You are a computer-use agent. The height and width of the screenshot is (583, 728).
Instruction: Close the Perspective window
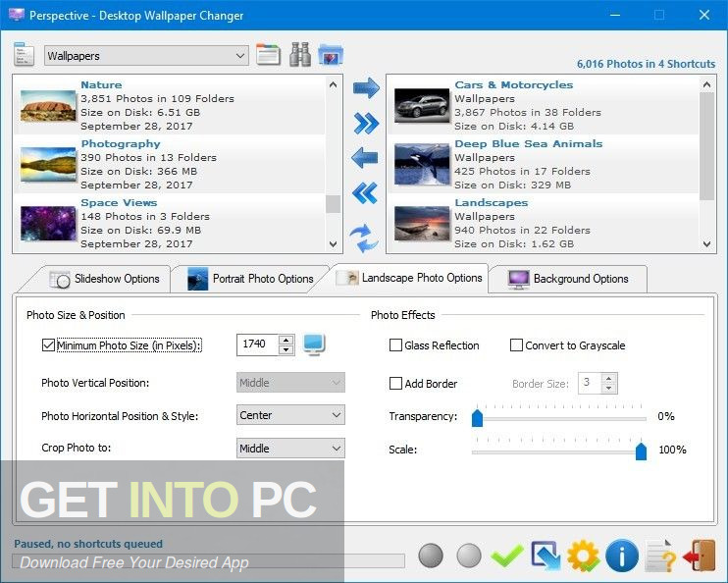(703, 15)
